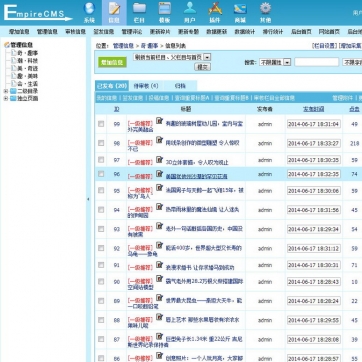Open the 其他 (Other) gear icon
The height and width of the screenshot is (362, 362).
[x=265, y=9]
